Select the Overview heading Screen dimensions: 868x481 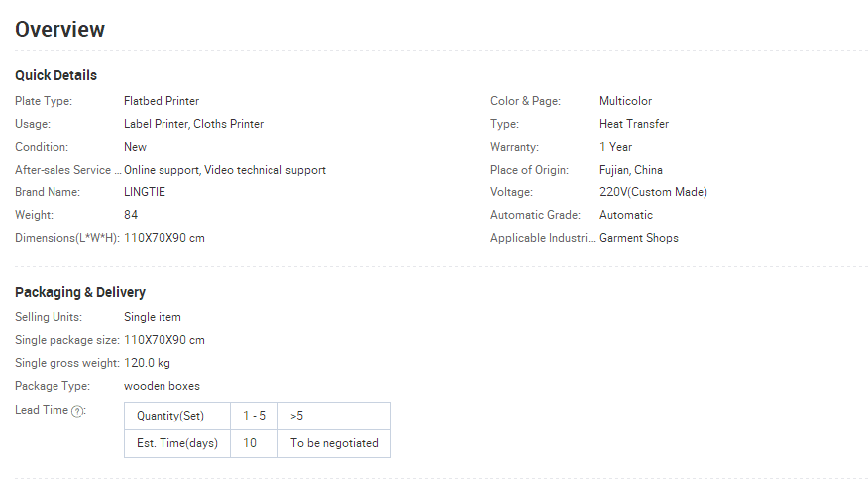coord(59,30)
